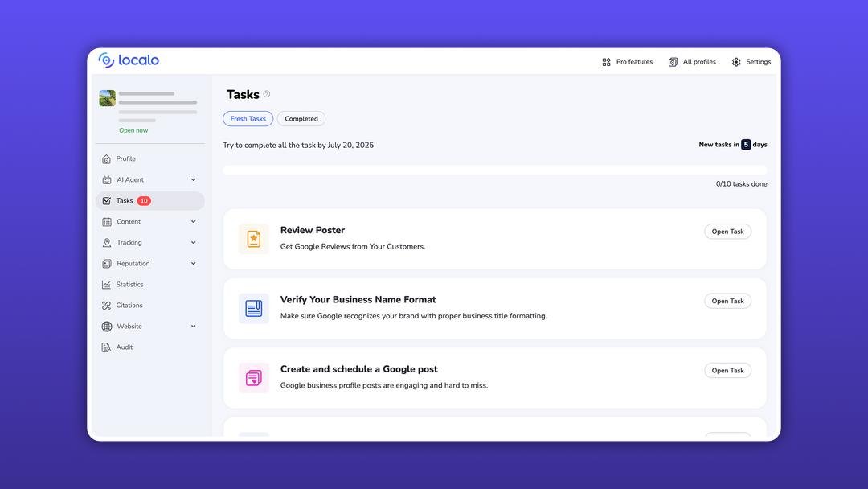
Task: Open the Pro features grid icon
Action: (606, 62)
